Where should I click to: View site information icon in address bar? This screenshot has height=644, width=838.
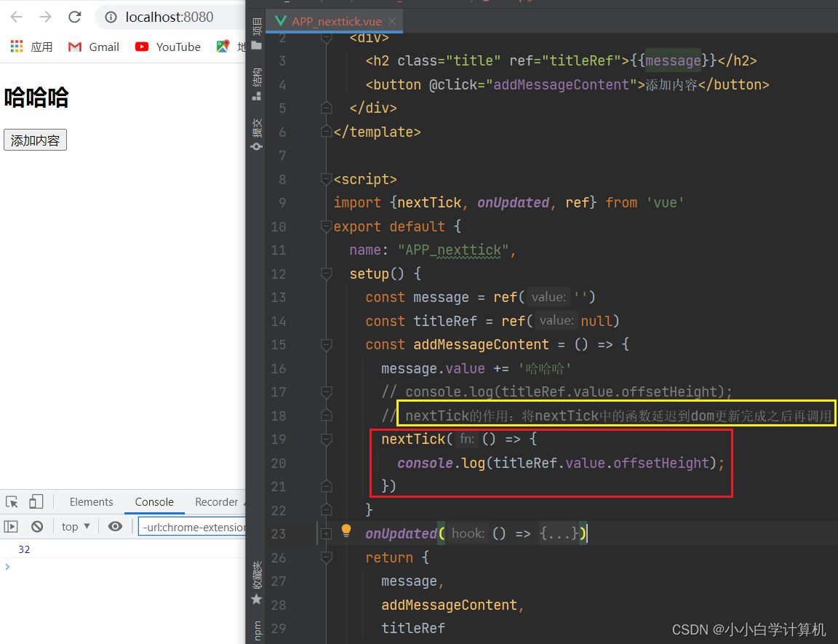point(111,17)
